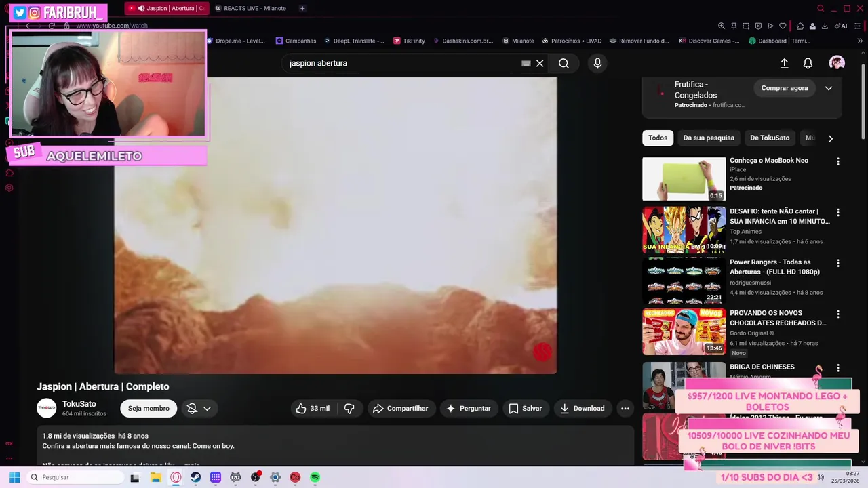
Task: Click the browser tab search icon in title bar
Action: (x=821, y=8)
